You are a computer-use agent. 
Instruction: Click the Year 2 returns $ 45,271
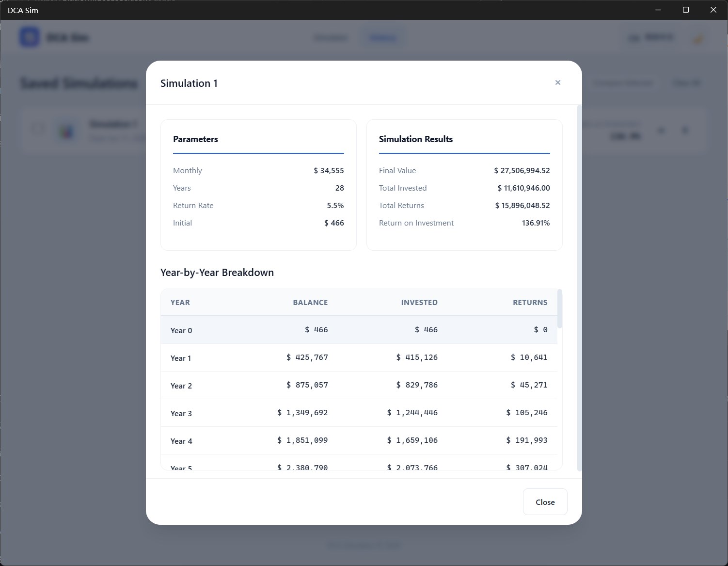[529, 385]
